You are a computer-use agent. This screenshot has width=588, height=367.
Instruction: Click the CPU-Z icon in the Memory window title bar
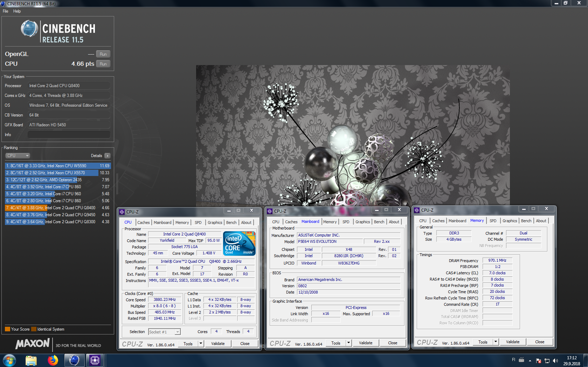point(417,210)
